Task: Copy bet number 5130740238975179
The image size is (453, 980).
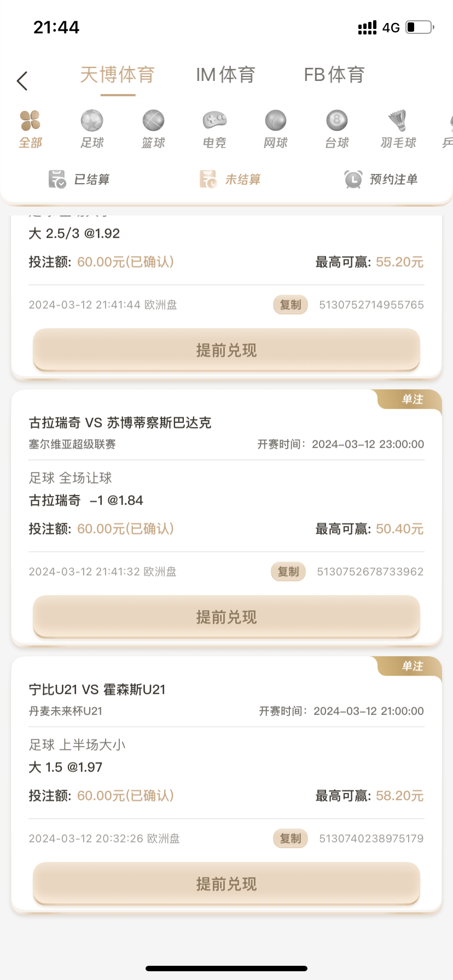Action: point(291,838)
